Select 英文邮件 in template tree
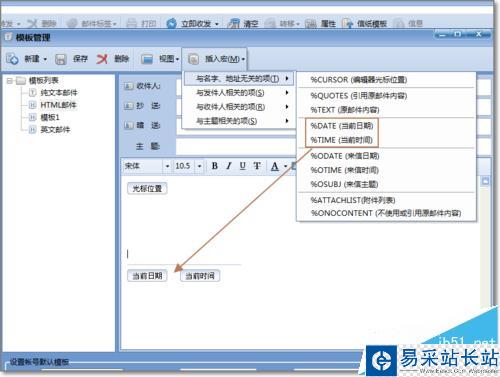This screenshot has width=500, height=377. coord(55,129)
